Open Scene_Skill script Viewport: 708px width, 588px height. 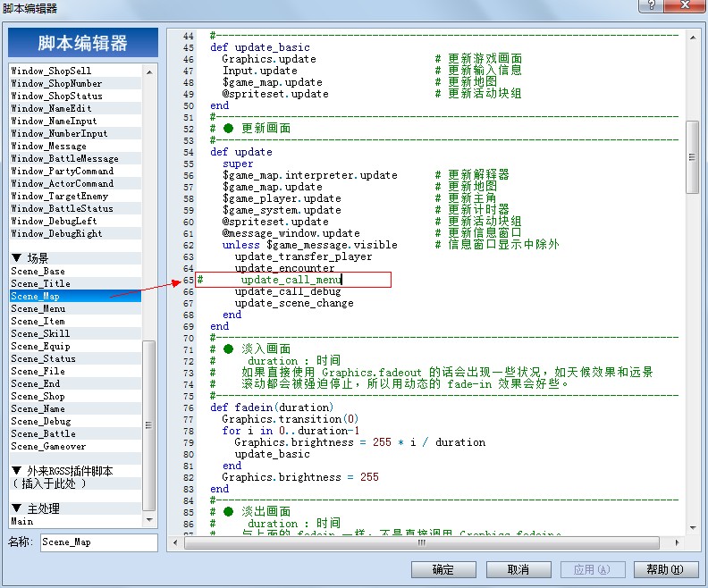point(75,333)
